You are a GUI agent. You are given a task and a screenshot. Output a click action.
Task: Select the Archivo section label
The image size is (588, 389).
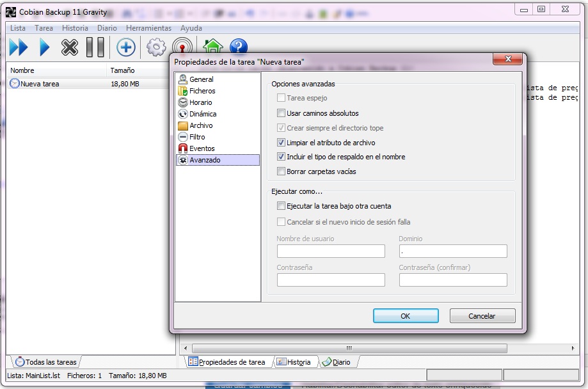tap(201, 125)
